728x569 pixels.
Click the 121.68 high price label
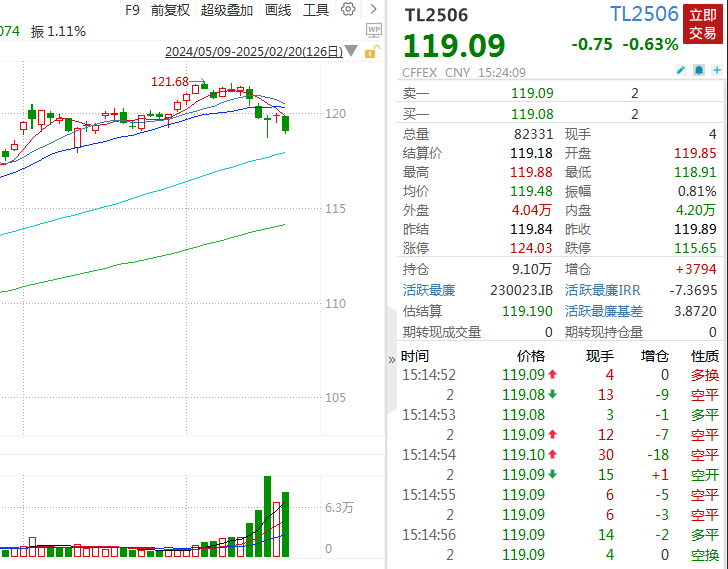point(169,82)
